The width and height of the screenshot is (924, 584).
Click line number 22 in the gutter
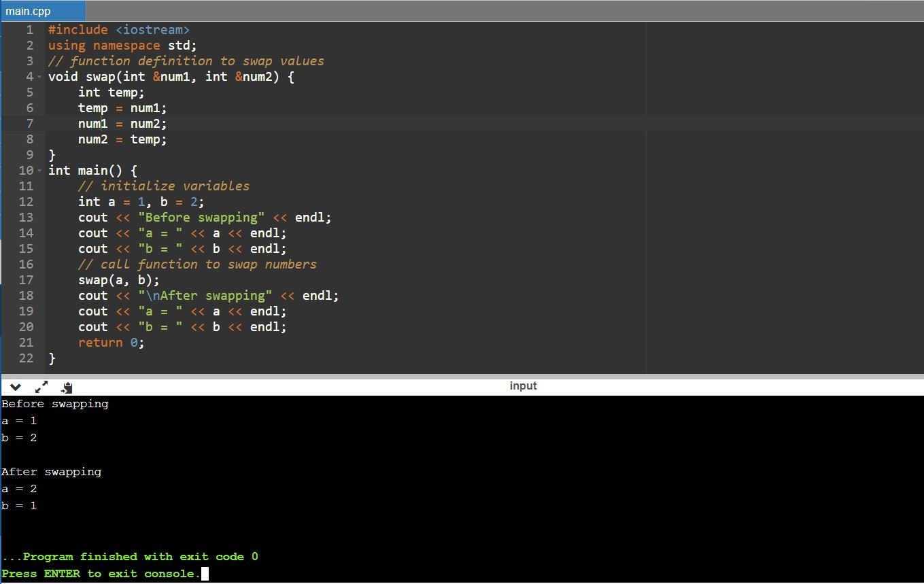26,358
